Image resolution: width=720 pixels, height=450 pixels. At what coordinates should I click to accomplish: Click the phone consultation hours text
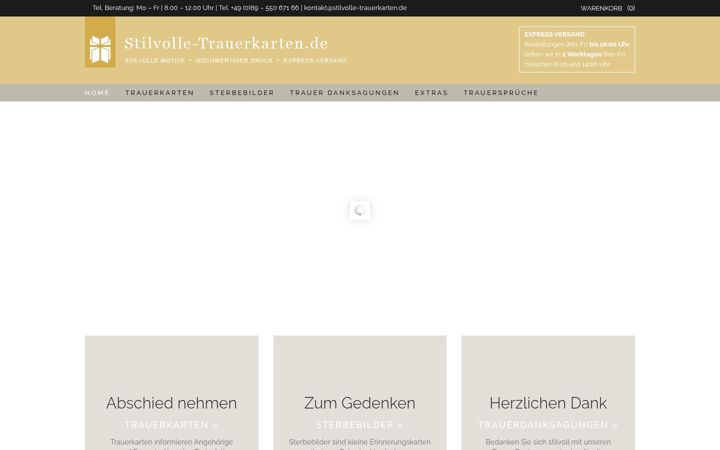[153, 8]
